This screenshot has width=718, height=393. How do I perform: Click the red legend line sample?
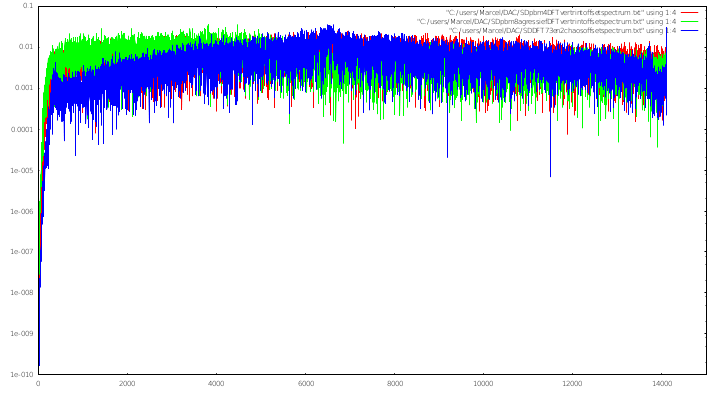(x=690, y=12)
